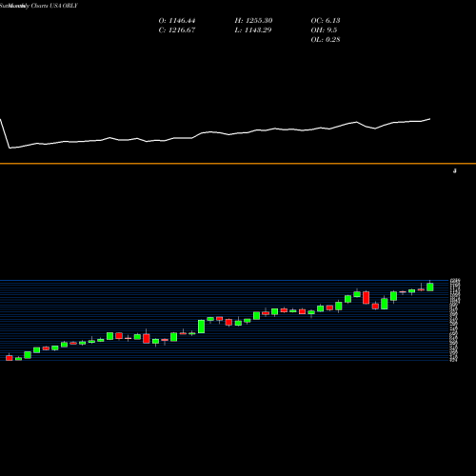Click the high price value H: 1255.30

pyautogui.click(x=253, y=21)
